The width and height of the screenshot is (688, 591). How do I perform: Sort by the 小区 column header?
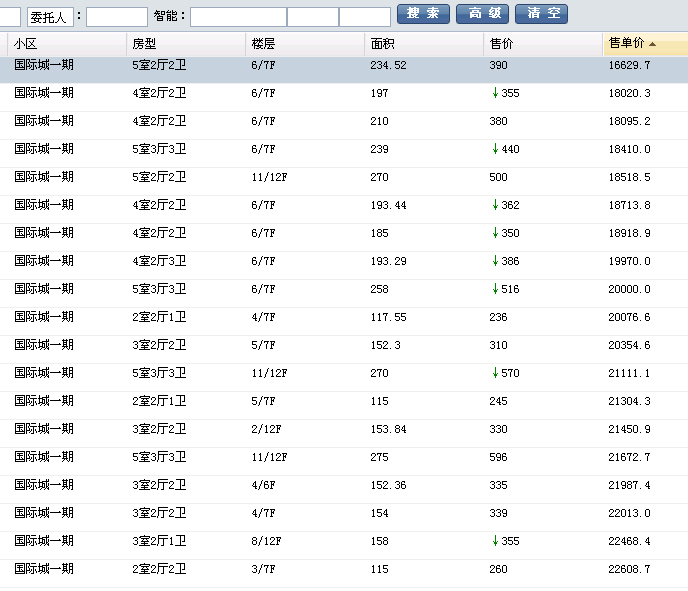pyautogui.click(x=67, y=44)
